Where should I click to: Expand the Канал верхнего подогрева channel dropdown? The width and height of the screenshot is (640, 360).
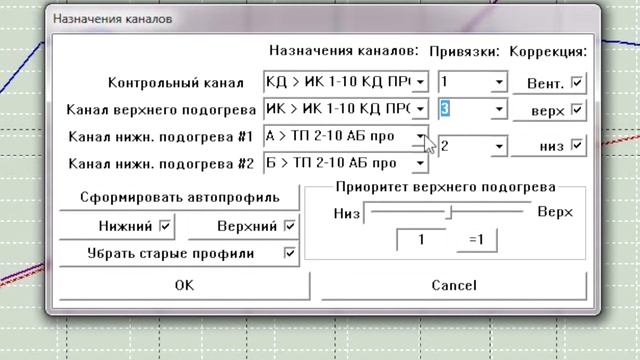pos(420,109)
